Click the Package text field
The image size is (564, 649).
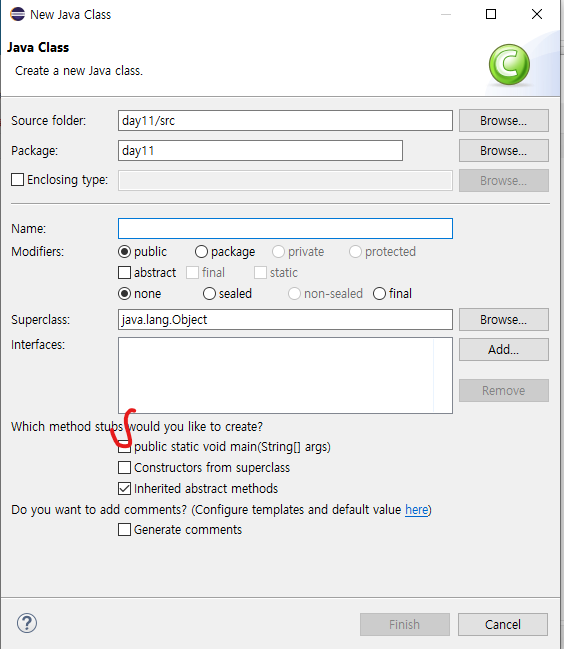(x=260, y=151)
